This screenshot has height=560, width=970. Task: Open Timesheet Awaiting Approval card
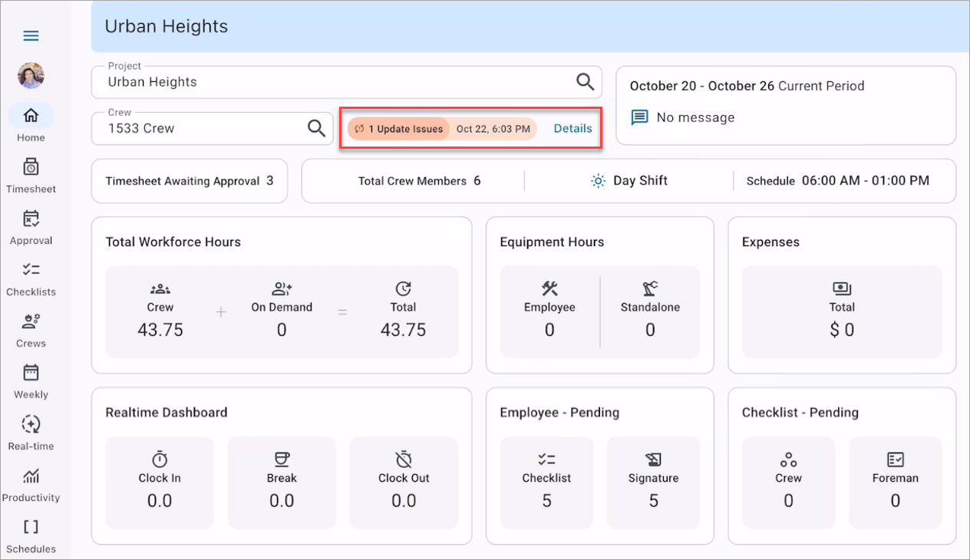click(189, 181)
